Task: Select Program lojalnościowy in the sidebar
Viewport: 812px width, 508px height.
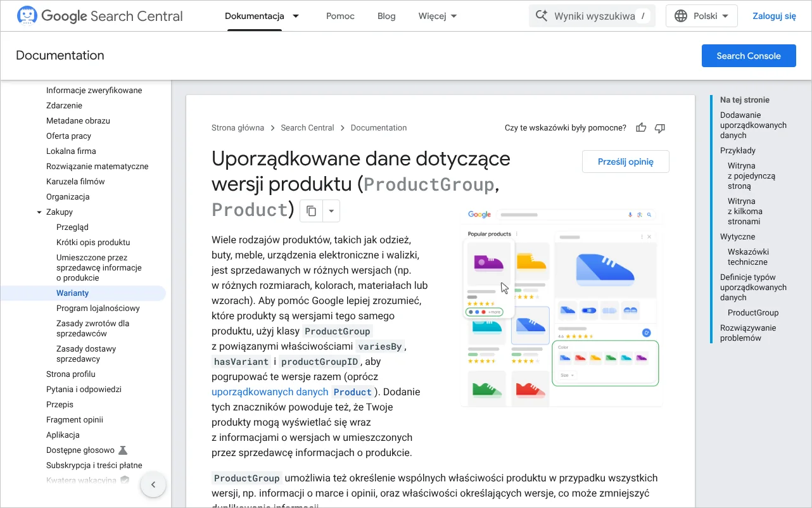Action: click(x=98, y=308)
